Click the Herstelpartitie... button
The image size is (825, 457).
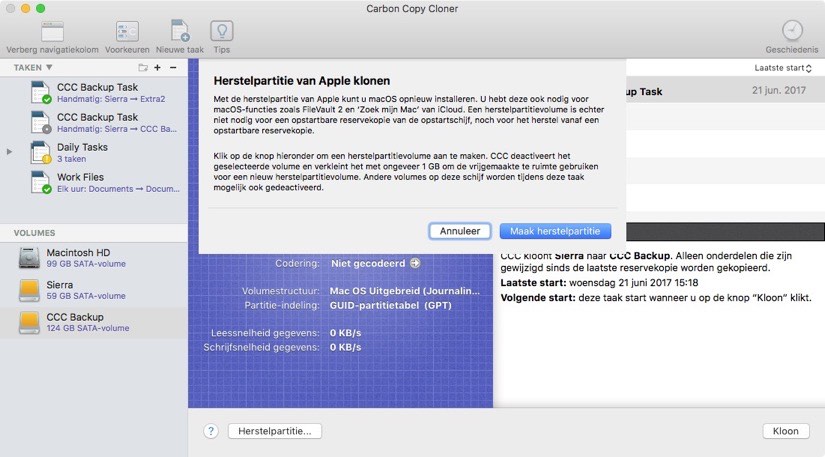tap(275, 431)
